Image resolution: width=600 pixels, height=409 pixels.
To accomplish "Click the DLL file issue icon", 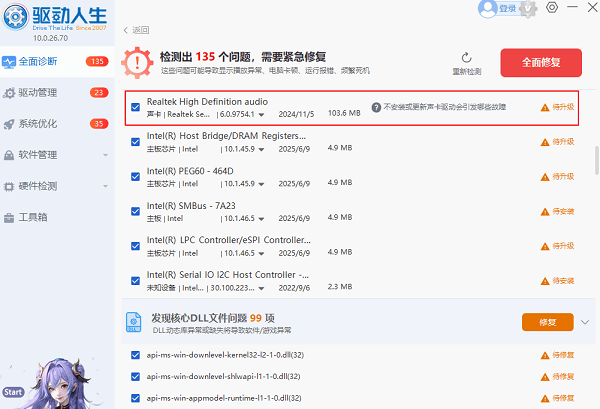I will (136, 321).
